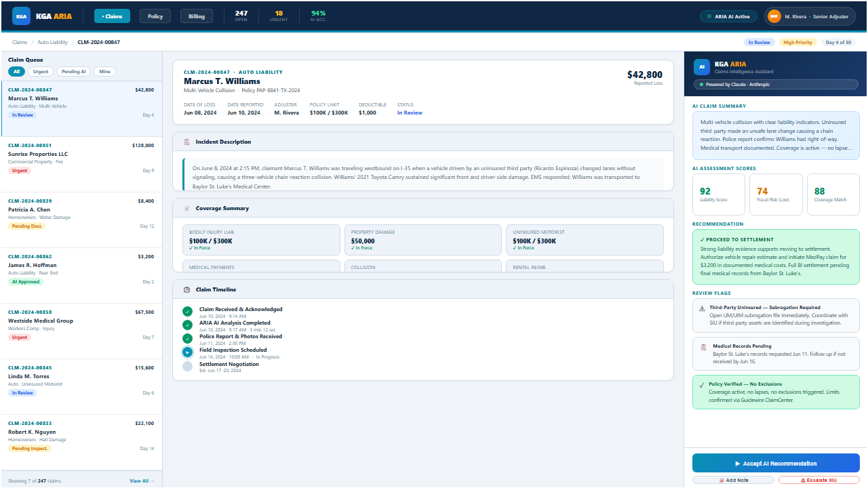Viewport: 868px width, 488px height.
Task: Click the warning icon for Third-Party Uninsured
Action: click(702, 308)
